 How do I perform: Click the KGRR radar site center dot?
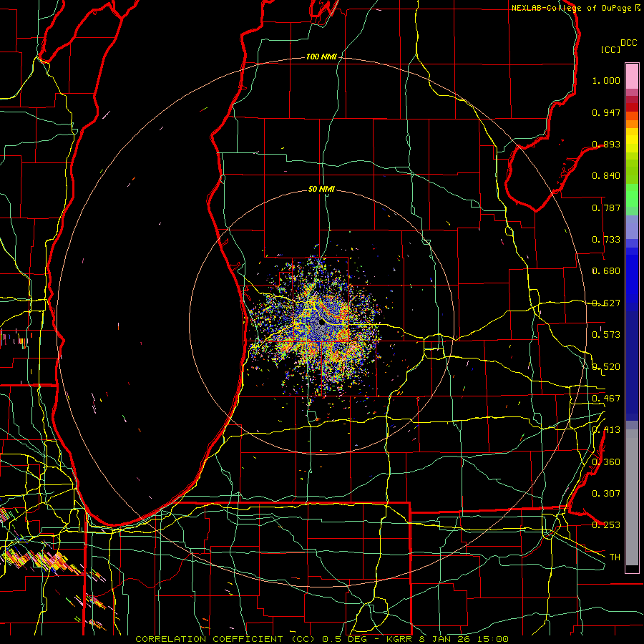322,323
